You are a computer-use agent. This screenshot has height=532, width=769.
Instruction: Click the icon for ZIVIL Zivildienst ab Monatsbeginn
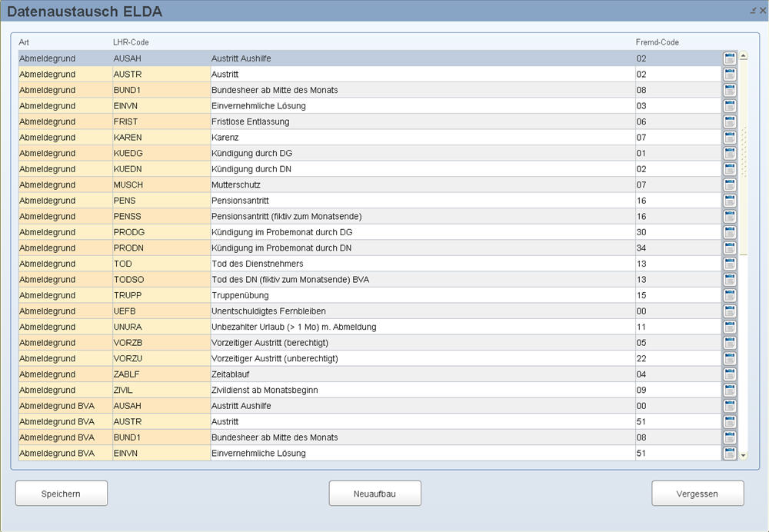click(x=729, y=390)
